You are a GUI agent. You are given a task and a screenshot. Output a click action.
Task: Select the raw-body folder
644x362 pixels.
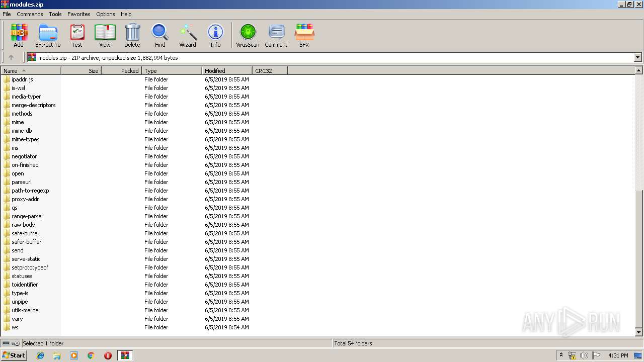(x=23, y=225)
